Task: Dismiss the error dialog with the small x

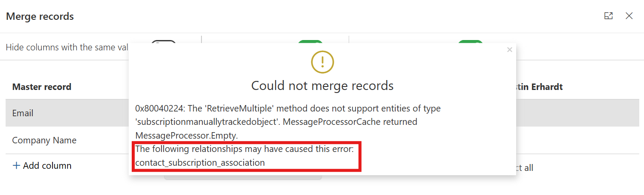Action: pyautogui.click(x=510, y=50)
